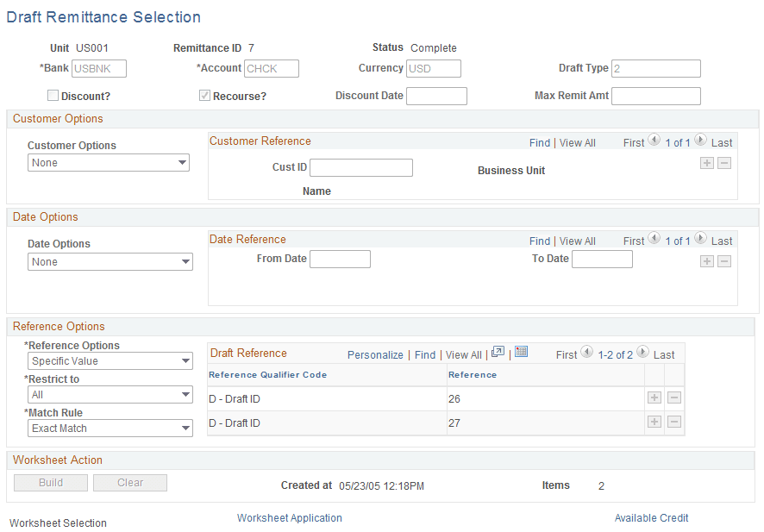764x532 pixels.
Task: Remove the current Date Reference row
Action: [723, 260]
